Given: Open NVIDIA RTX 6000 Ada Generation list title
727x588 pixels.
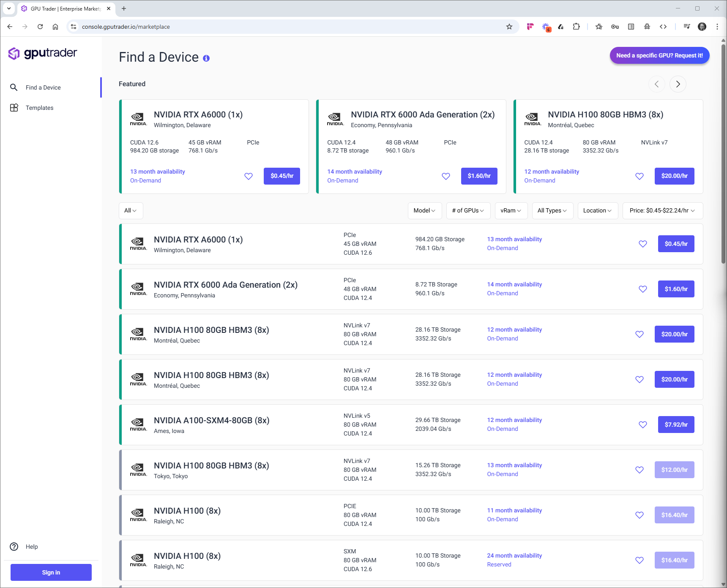Looking at the screenshot, I should (226, 285).
